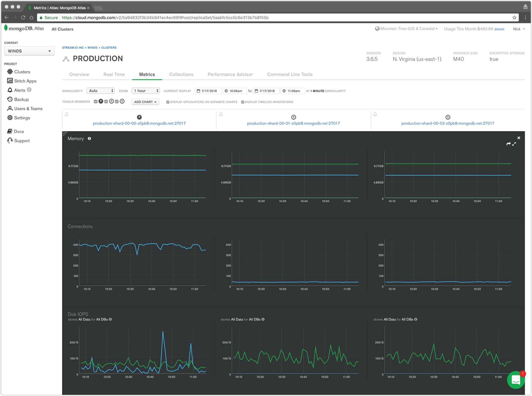Go to Users & Teams
Image resolution: width=532 pixels, height=396 pixels.
point(28,108)
